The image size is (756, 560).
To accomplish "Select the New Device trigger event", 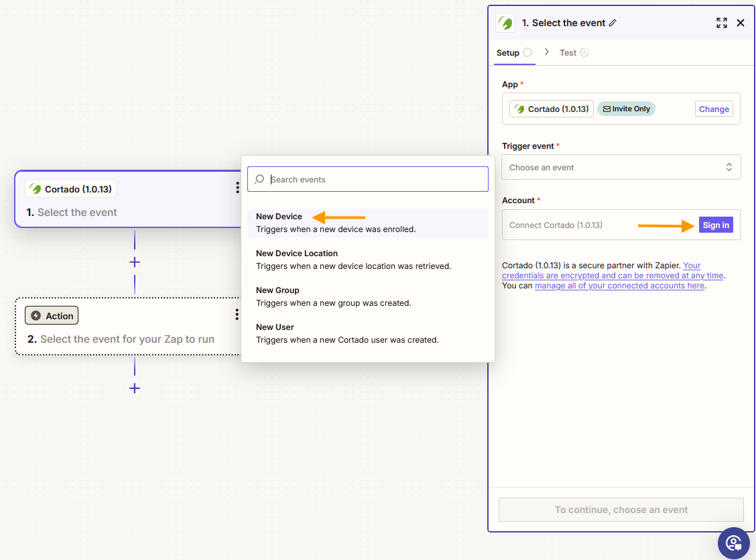I will pos(368,223).
